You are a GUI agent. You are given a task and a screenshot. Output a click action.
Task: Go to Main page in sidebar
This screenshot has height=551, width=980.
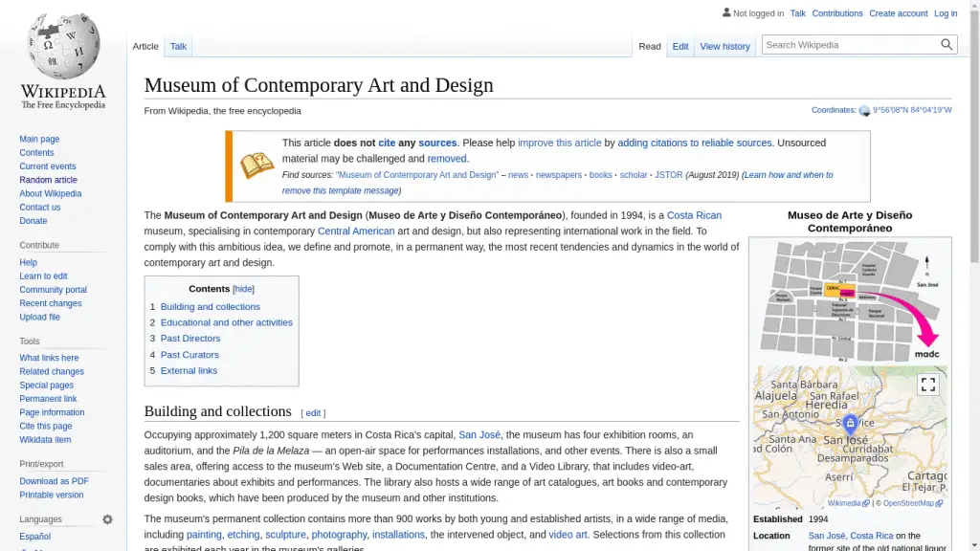pos(39,140)
